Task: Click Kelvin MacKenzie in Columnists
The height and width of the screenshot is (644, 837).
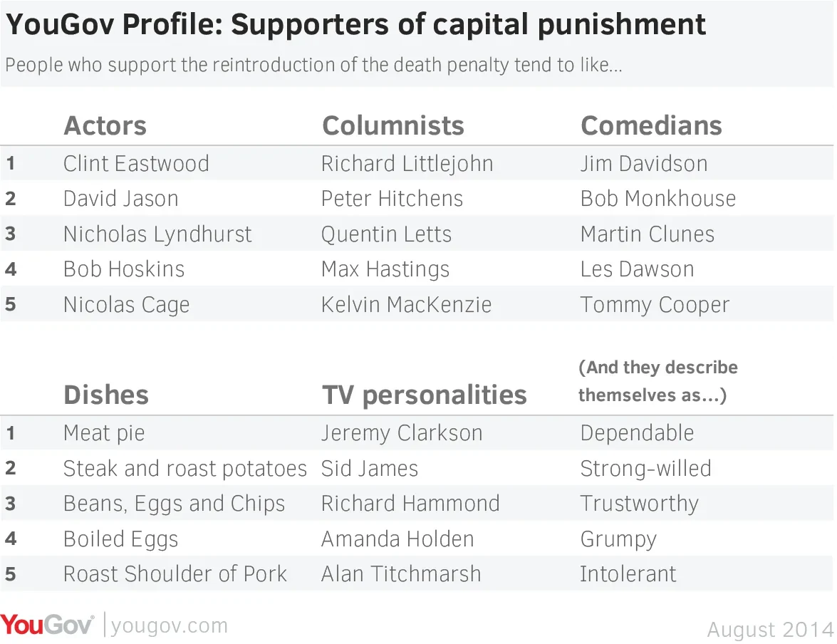Action: coord(406,304)
